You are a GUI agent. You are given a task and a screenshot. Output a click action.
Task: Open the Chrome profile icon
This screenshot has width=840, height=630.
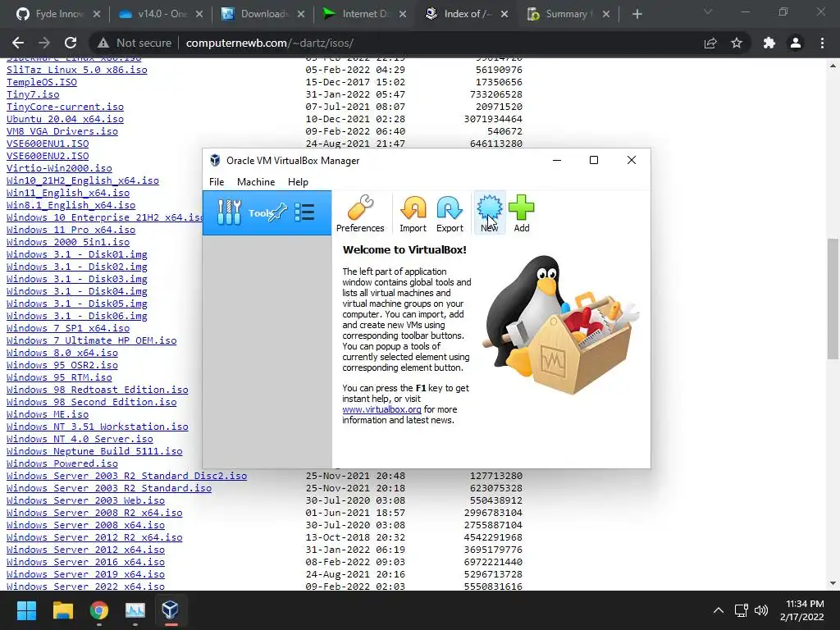(796, 43)
